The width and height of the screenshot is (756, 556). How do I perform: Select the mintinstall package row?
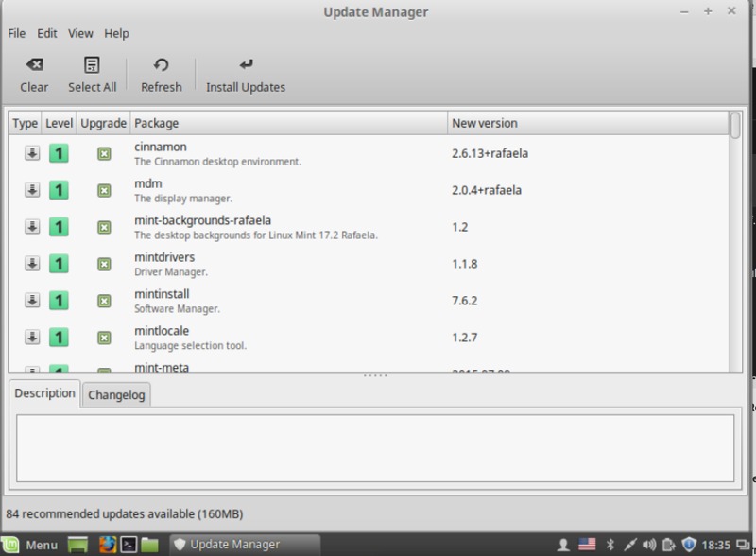point(283,301)
